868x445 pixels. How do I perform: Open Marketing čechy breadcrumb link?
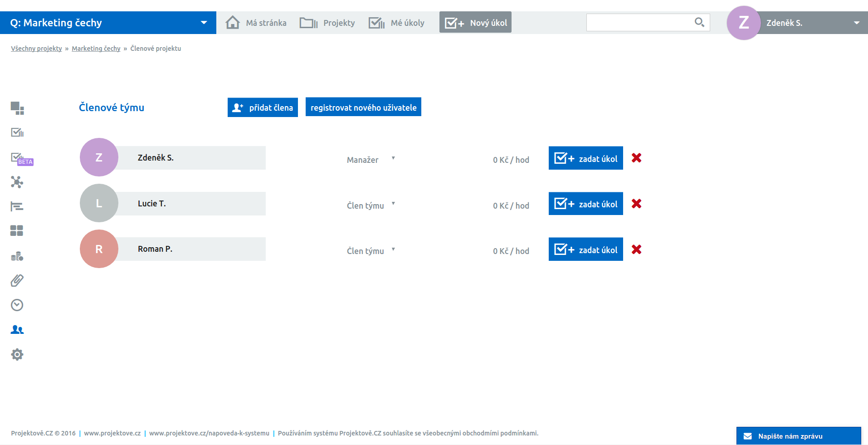96,49
